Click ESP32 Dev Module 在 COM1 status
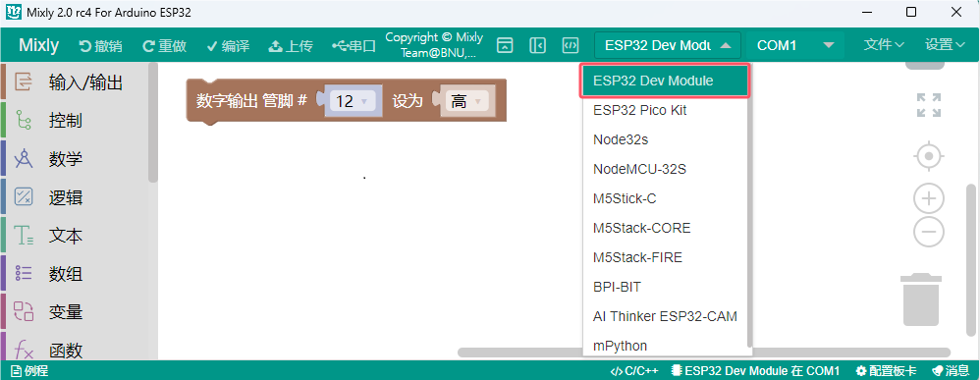The image size is (980, 380). [756, 370]
